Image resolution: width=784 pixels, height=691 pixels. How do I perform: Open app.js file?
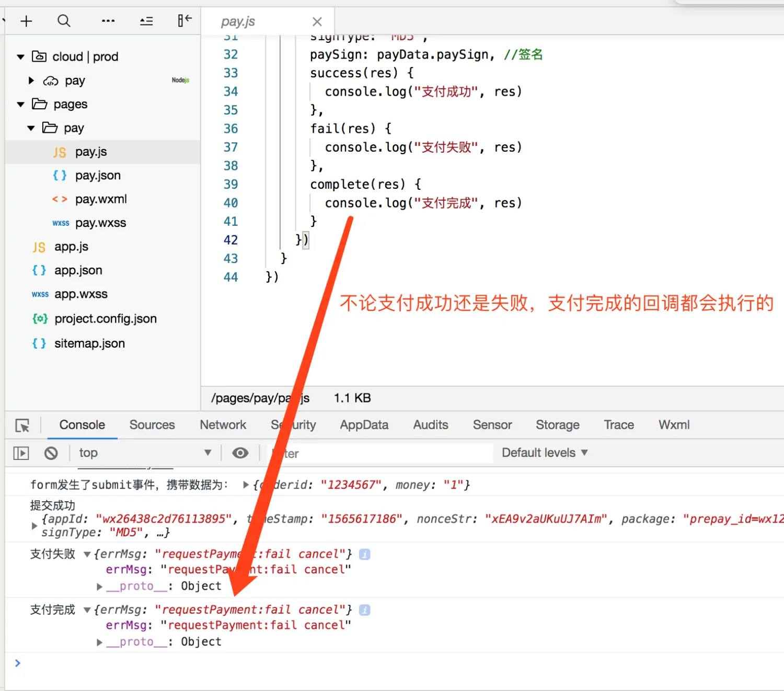[71, 247]
